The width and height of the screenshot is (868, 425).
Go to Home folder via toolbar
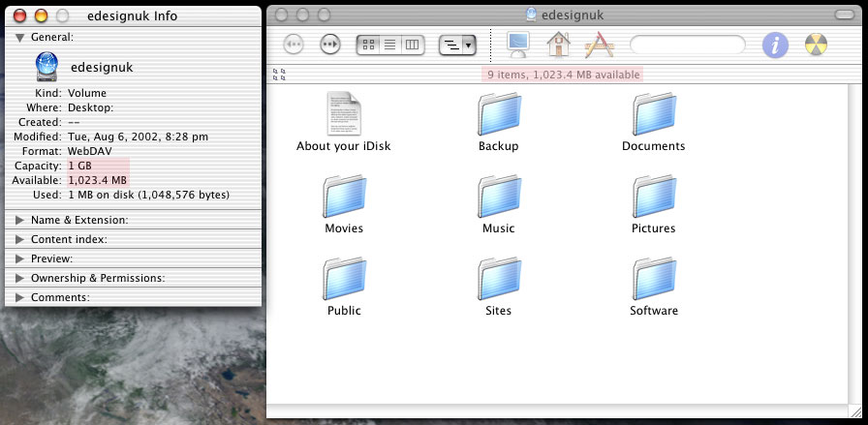(559, 45)
